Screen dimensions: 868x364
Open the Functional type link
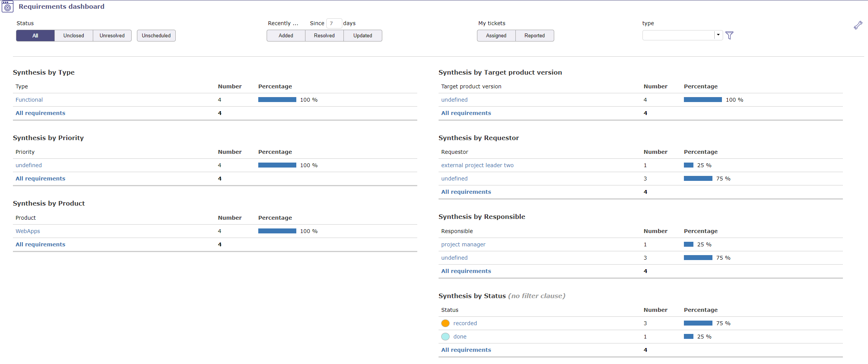[29, 99]
